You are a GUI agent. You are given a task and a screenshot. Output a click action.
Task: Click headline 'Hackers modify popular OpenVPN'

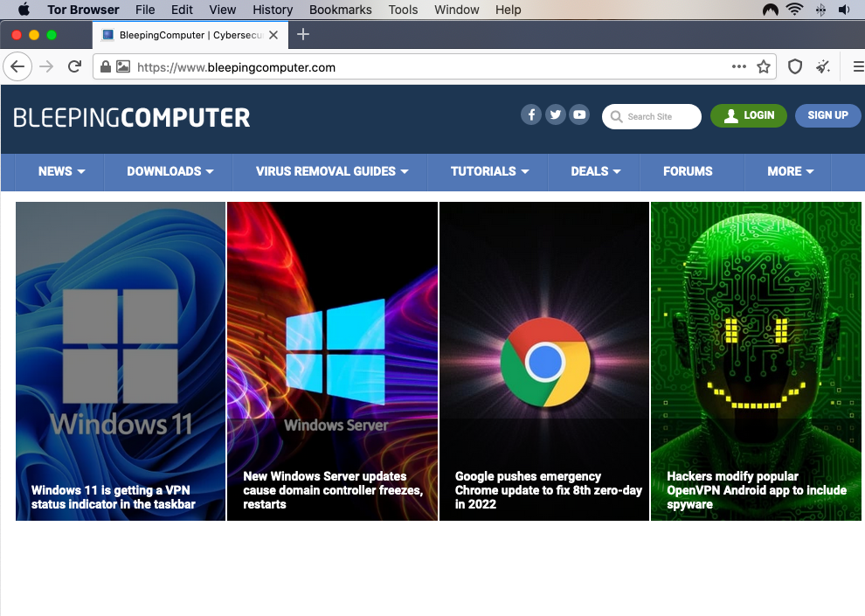[757, 490]
